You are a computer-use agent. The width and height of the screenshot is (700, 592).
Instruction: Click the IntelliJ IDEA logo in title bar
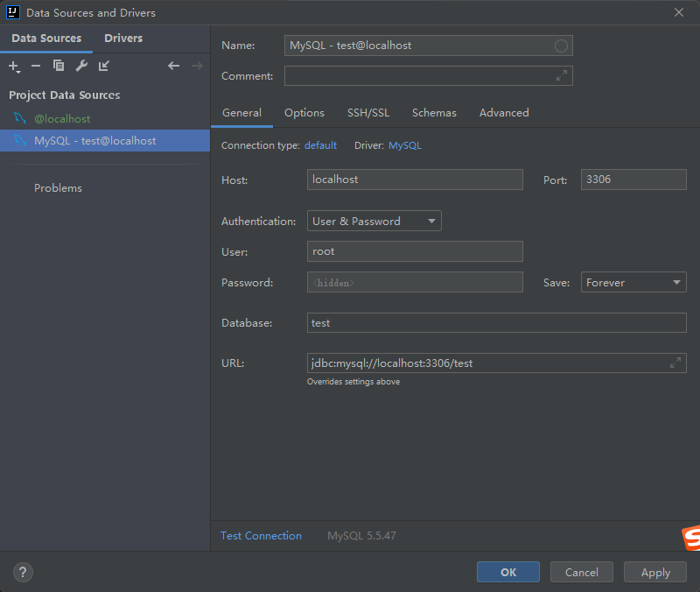pos(13,12)
